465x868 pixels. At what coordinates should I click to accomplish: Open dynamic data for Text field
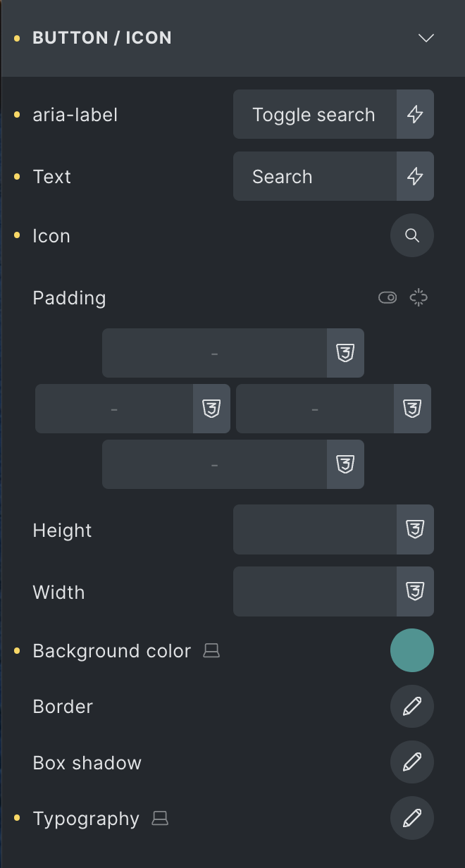click(415, 176)
